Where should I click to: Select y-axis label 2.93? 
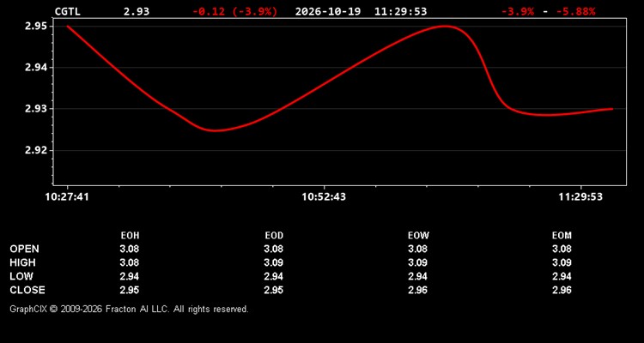coord(36,109)
